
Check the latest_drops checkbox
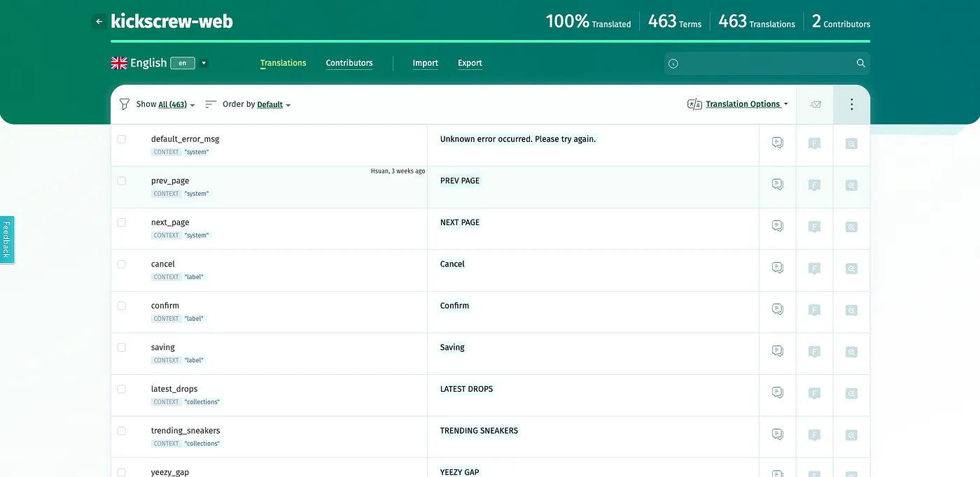point(122,389)
